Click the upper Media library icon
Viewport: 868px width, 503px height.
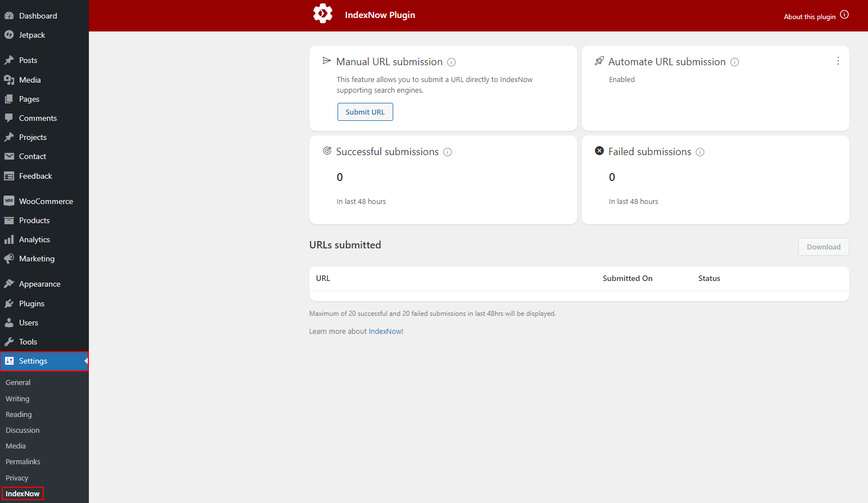pos(9,80)
